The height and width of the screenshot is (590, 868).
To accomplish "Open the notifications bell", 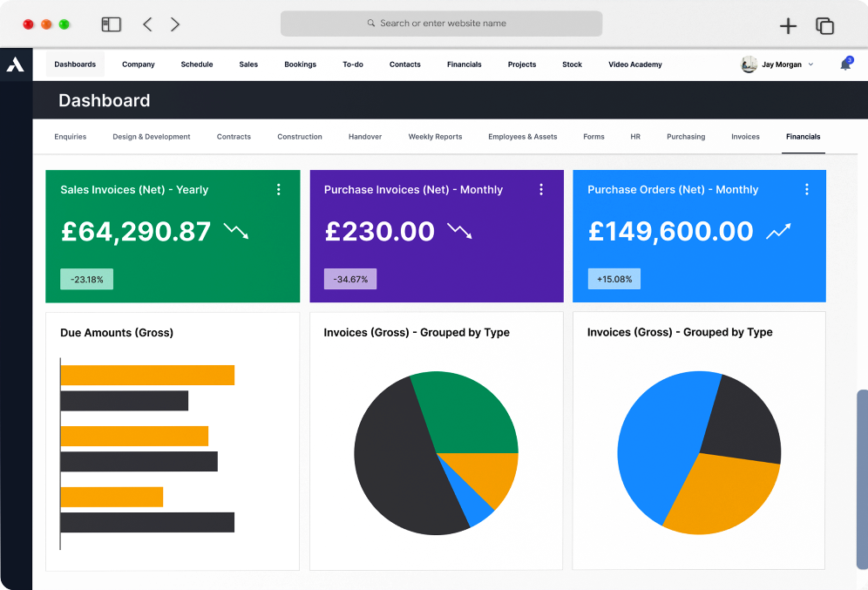I will (844, 64).
